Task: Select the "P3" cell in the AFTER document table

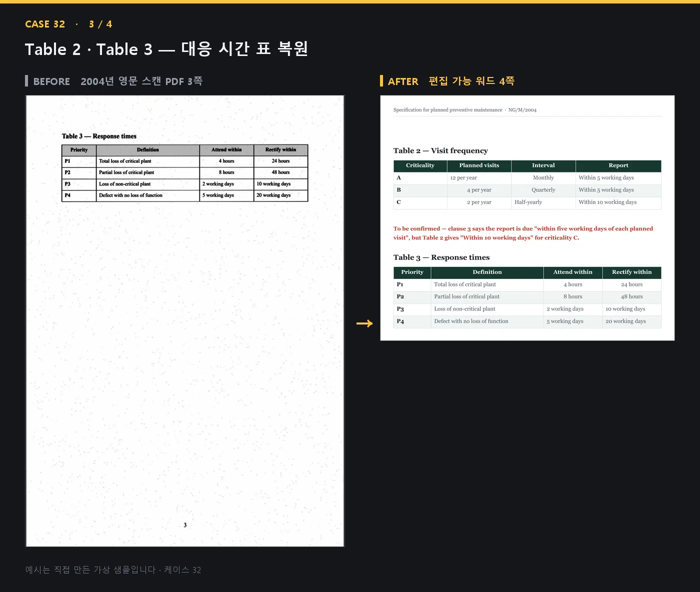Action: point(412,309)
